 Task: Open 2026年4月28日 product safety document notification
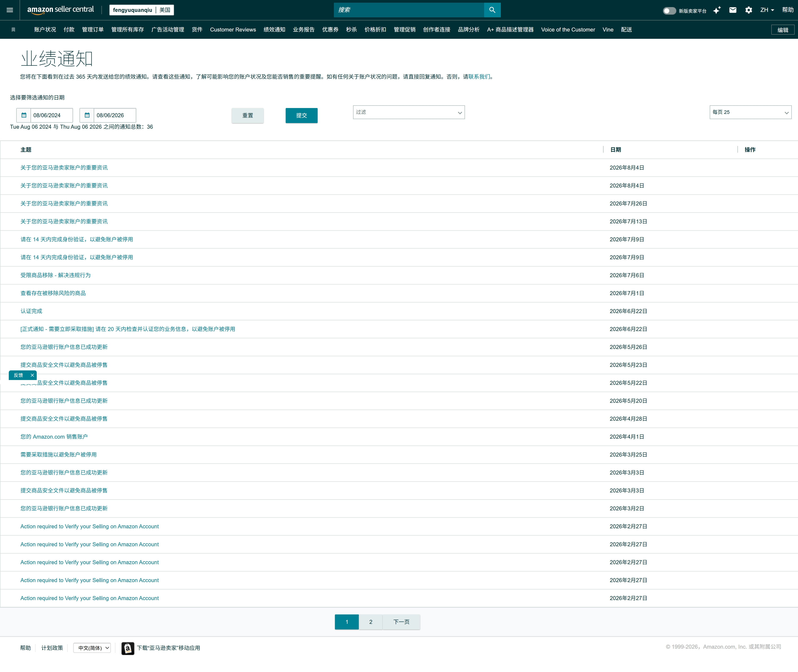64,419
